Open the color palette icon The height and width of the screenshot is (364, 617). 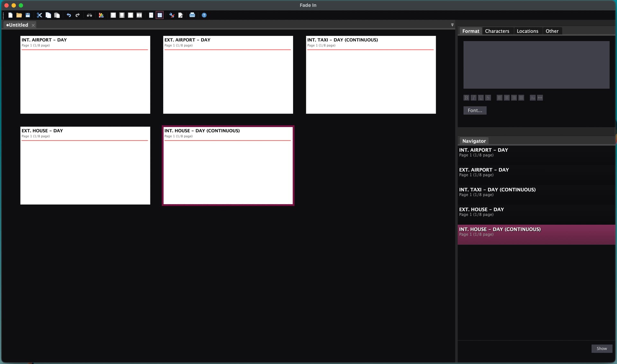click(101, 15)
